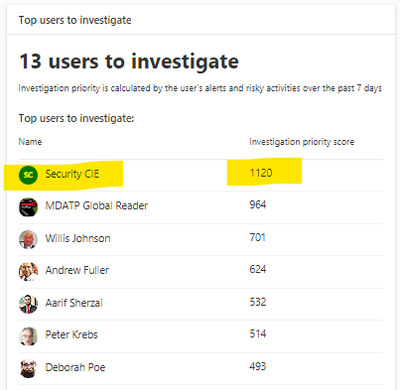The width and height of the screenshot is (400, 390).
Task: Select the Willis Johnson name link
Action: click(78, 238)
